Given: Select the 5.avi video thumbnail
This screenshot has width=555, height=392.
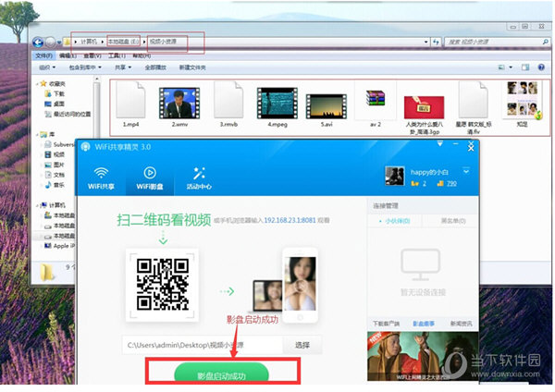Looking at the screenshot, I should click(x=327, y=106).
